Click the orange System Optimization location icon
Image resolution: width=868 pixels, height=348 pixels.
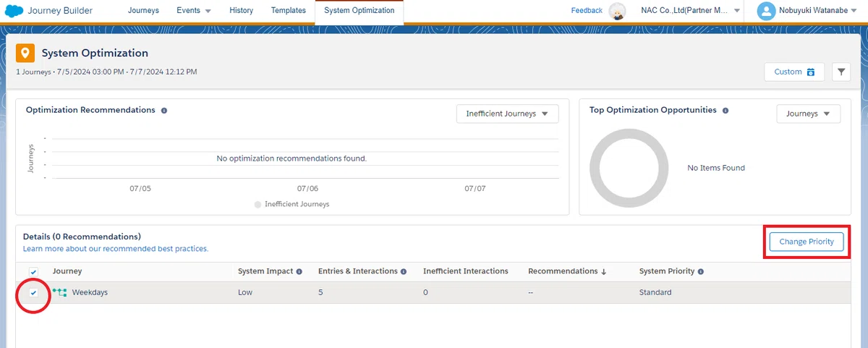pos(25,54)
